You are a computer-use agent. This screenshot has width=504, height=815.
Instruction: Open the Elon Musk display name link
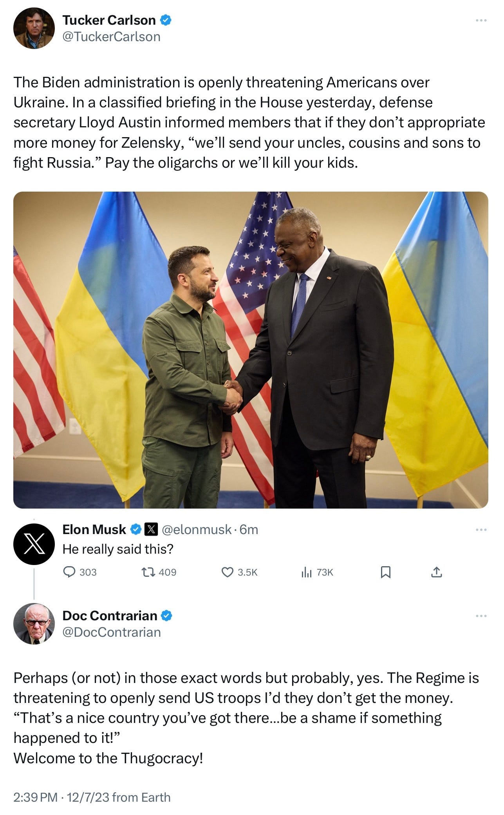click(94, 529)
